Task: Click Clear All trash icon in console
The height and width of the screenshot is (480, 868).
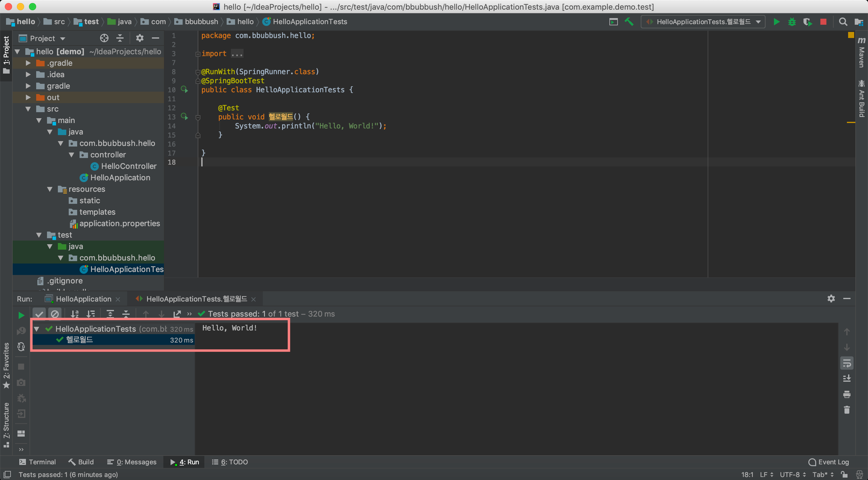Action: tap(846, 409)
